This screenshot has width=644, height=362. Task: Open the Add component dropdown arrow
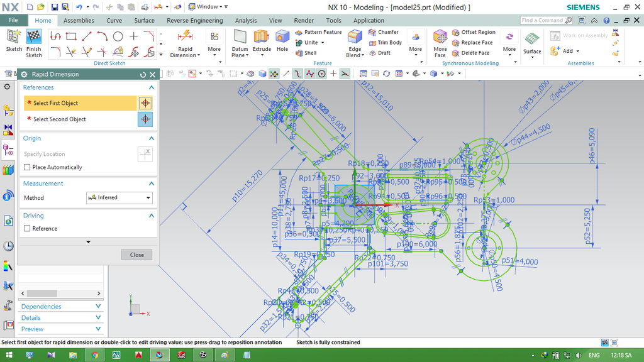tap(577, 52)
